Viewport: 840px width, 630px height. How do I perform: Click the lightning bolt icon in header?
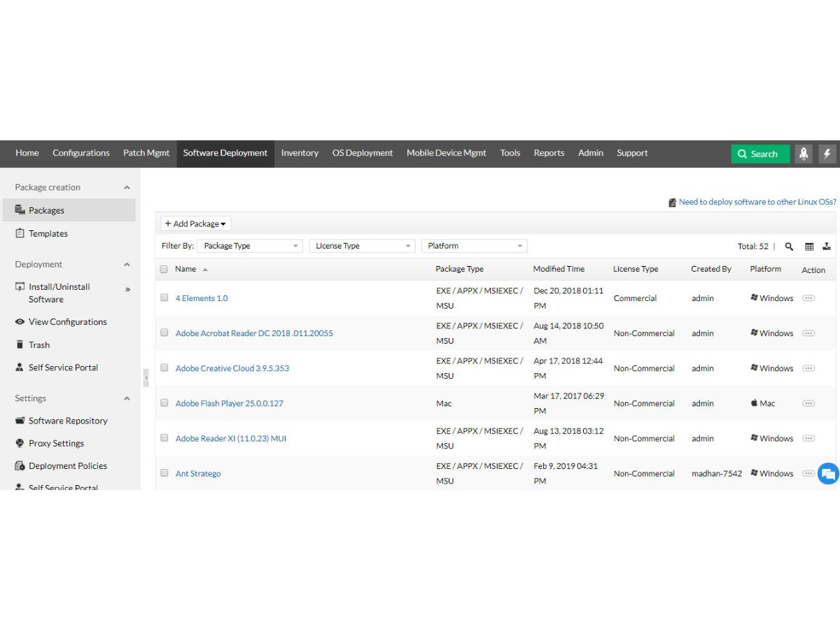point(827,154)
